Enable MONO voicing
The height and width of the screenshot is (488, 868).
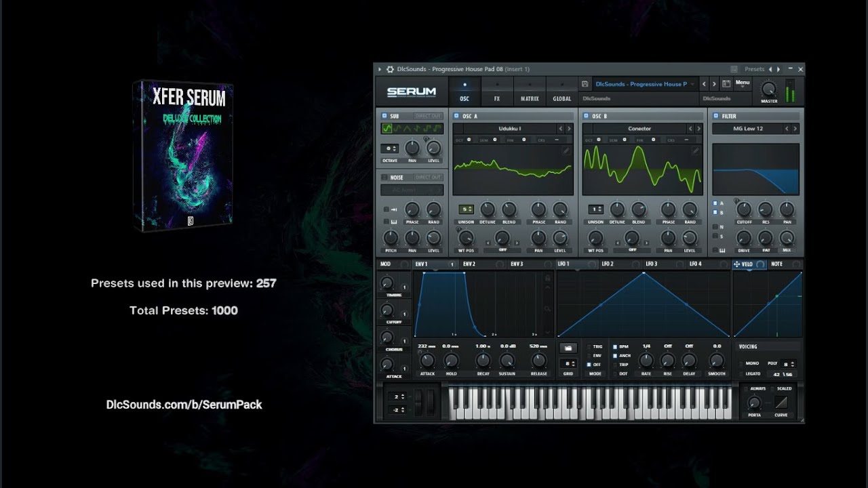[x=741, y=363]
